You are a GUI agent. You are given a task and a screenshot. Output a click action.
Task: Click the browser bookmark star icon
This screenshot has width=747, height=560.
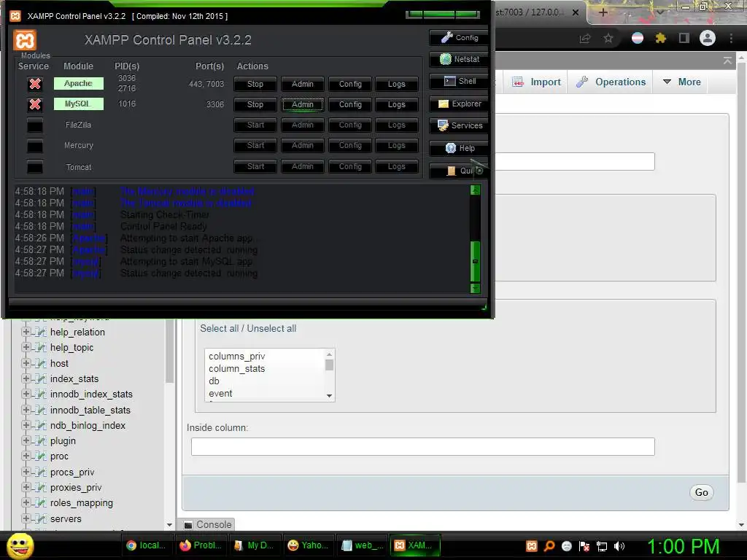[608, 38]
